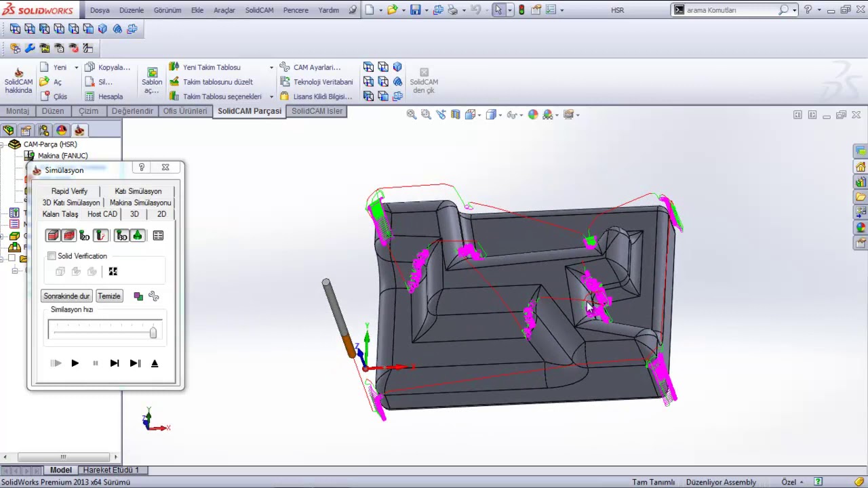Select the Kalan Talaş tab

click(x=60, y=214)
